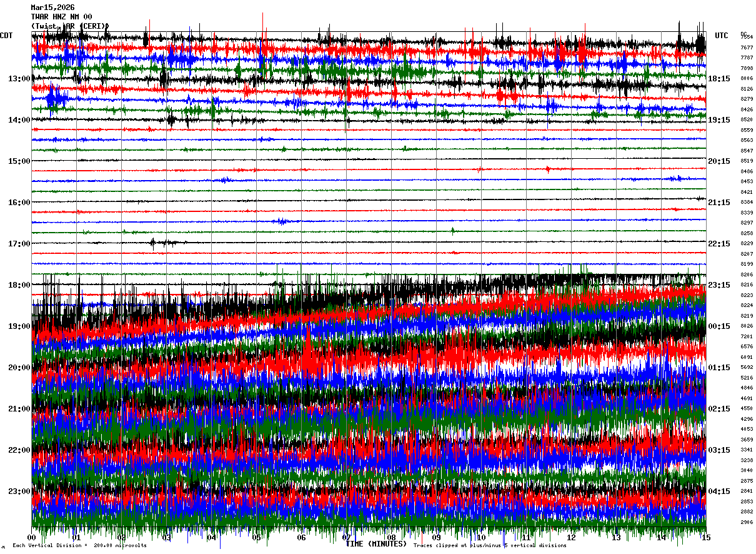Click the TIME (MINUTES) axis title

click(x=376, y=544)
